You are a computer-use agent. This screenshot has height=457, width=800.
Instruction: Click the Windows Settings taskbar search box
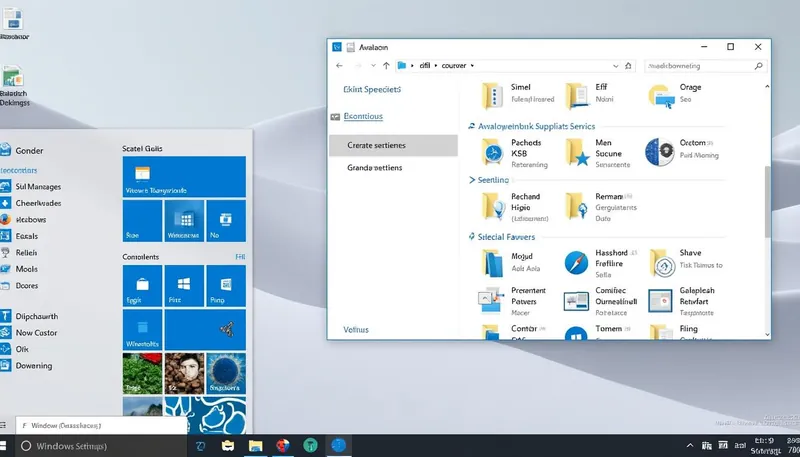100,446
